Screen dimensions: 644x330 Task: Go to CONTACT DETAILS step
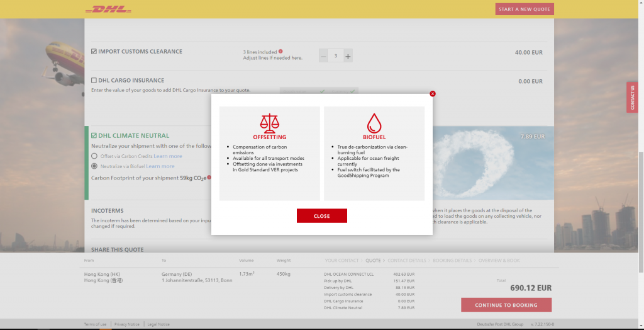407,261
